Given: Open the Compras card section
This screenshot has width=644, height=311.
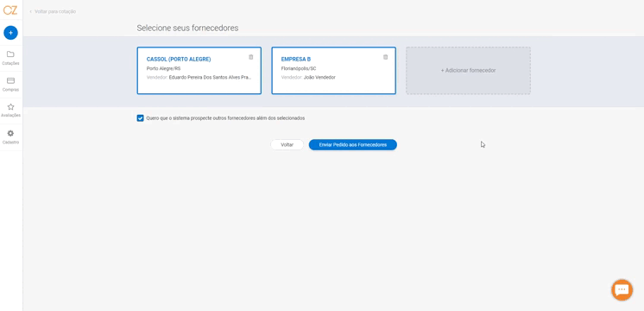Looking at the screenshot, I should click(x=10, y=84).
